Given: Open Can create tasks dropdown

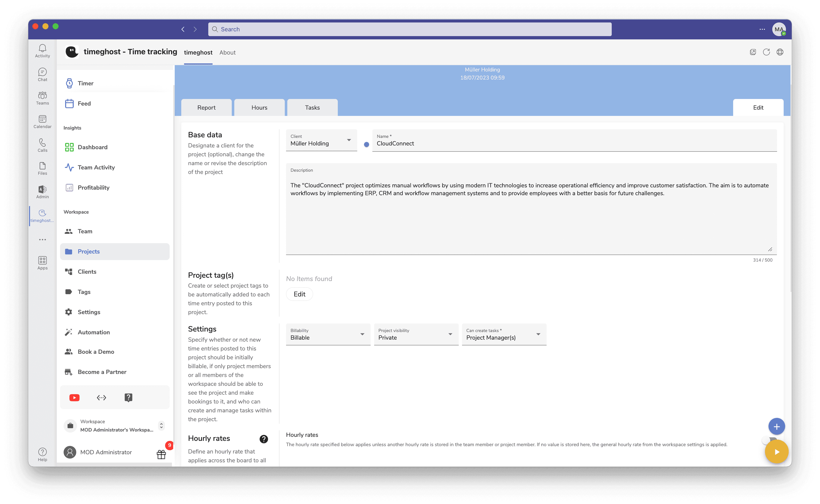Looking at the screenshot, I should 504,334.
